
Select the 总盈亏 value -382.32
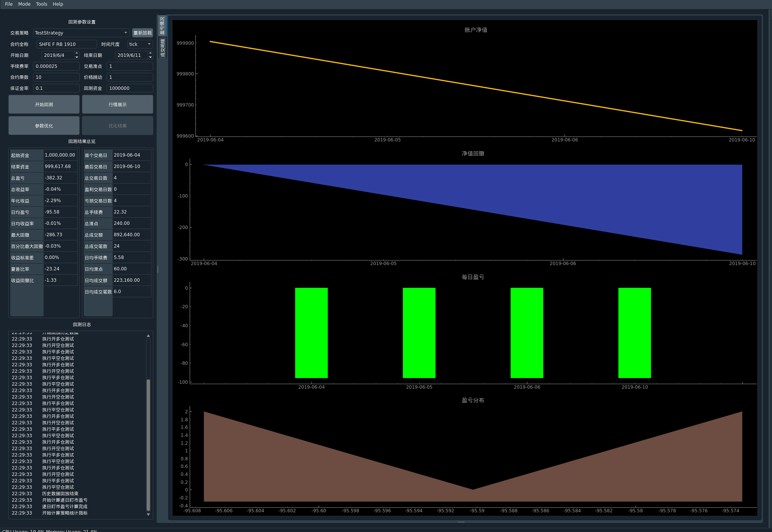(60, 178)
